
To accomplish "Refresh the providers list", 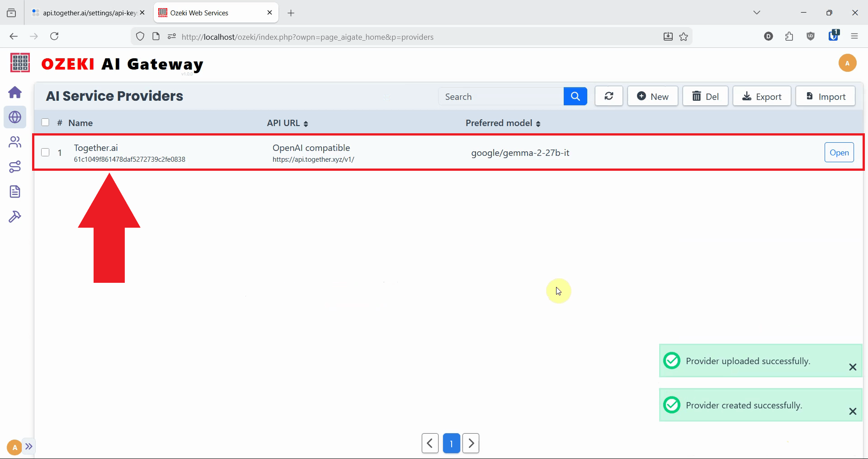I will click(609, 96).
